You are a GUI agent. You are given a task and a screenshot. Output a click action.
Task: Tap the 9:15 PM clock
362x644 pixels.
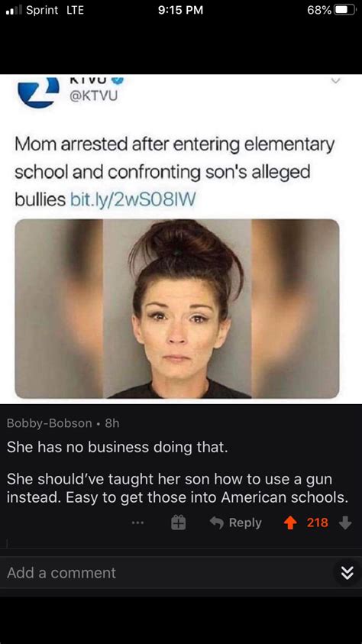(x=180, y=10)
